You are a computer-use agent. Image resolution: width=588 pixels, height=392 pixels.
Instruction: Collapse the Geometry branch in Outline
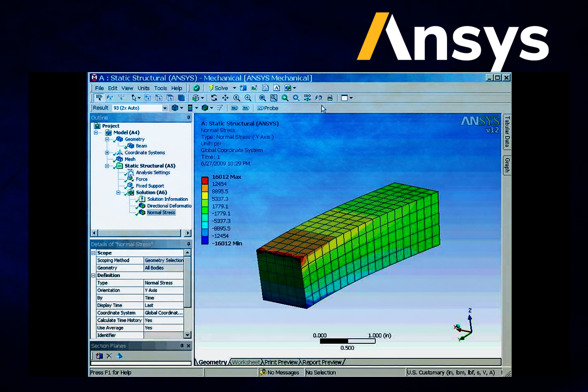[x=107, y=139]
